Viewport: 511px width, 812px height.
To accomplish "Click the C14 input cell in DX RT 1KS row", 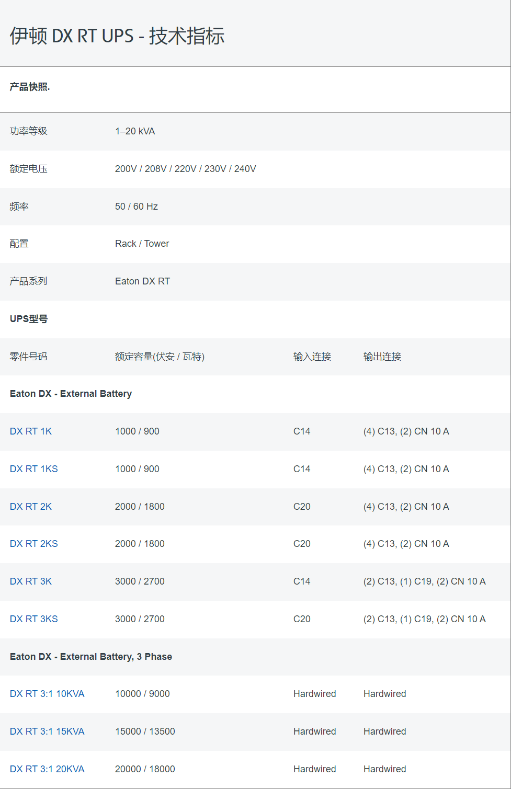I will click(x=302, y=469).
